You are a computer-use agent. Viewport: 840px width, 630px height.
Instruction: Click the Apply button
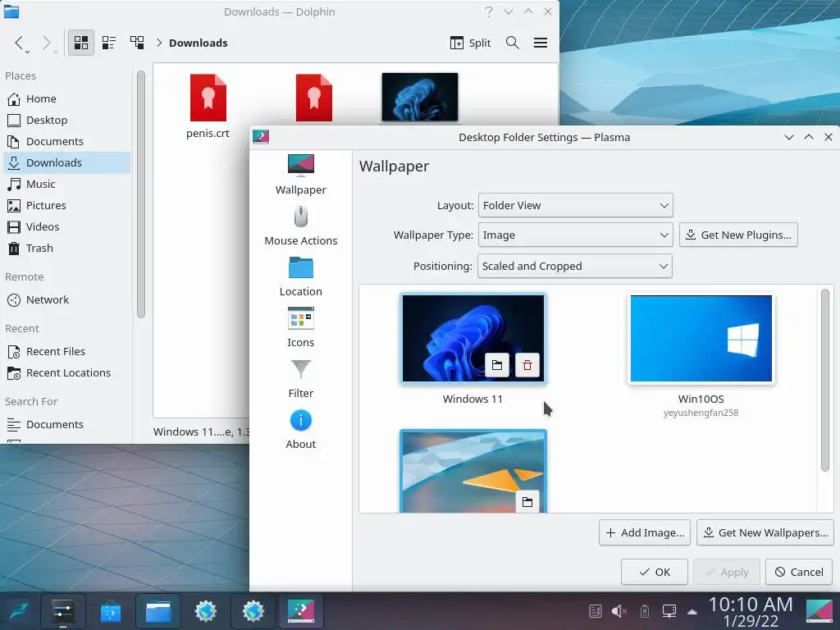coord(727,572)
